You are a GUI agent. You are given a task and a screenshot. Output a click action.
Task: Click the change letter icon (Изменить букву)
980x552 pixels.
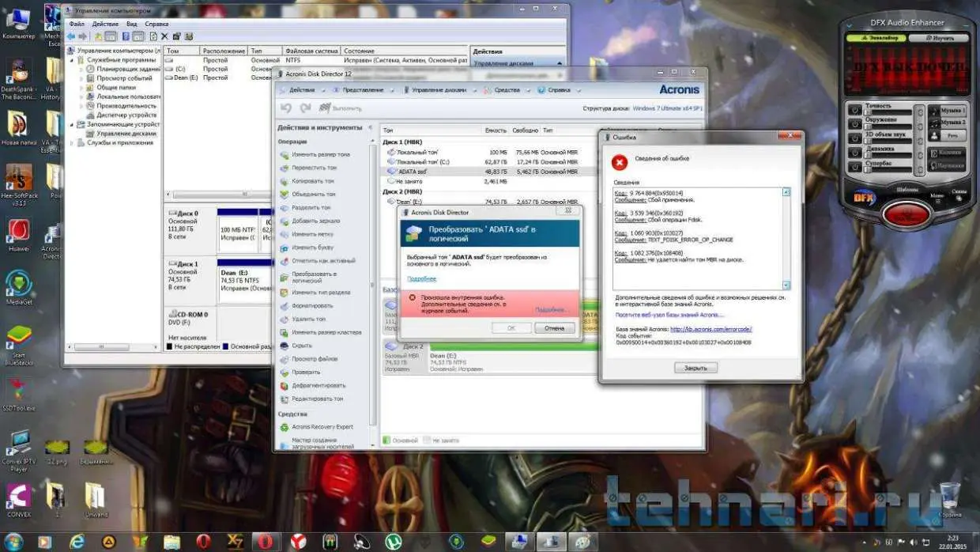pos(285,248)
